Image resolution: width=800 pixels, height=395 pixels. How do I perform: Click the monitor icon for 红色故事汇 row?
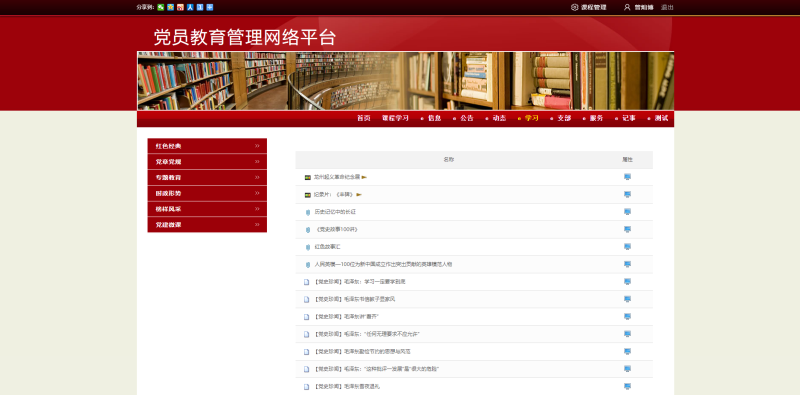pyautogui.click(x=628, y=246)
